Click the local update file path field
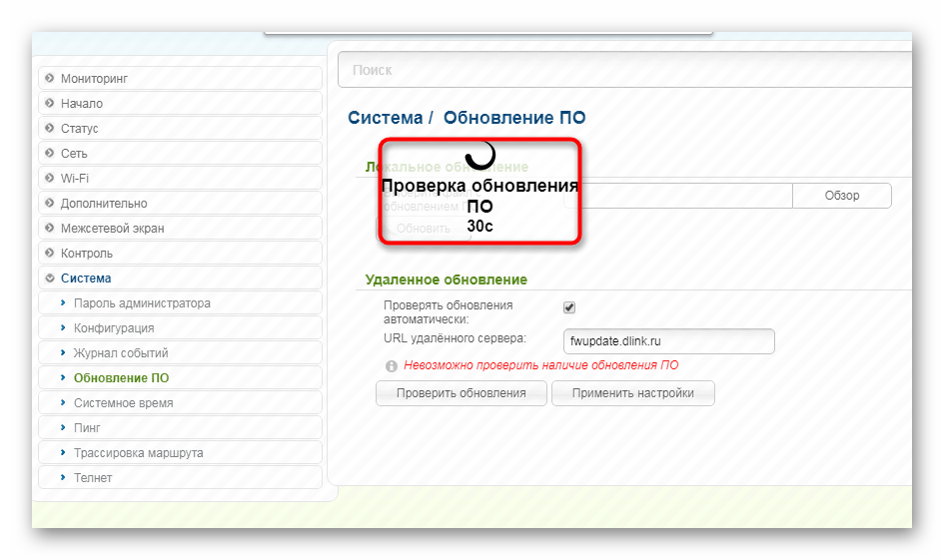Screen dimensions: 944x560 pyautogui.click(x=678, y=196)
